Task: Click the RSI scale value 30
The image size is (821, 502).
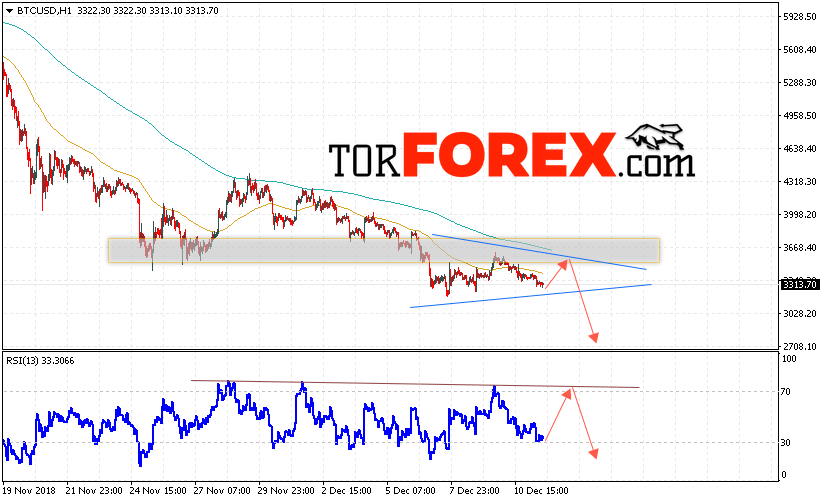Action: click(785, 443)
